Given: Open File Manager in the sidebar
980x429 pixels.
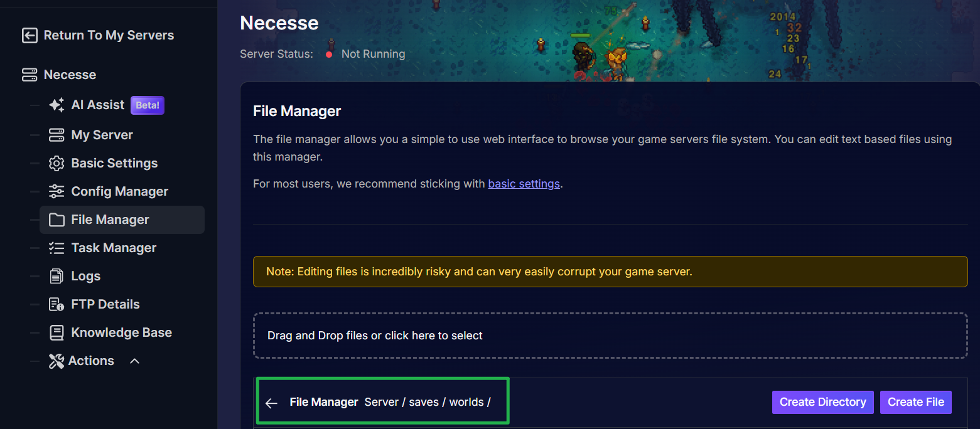Looking at the screenshot, I should [110, 220].
